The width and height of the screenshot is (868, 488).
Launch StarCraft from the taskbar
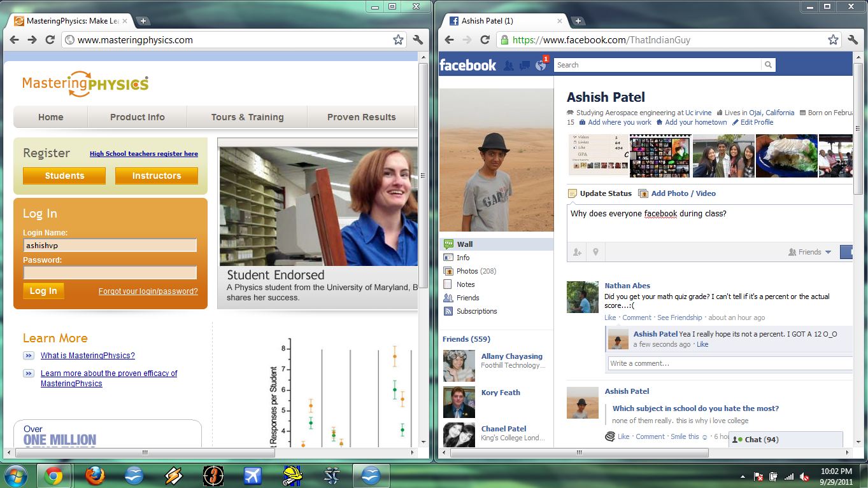click(332, 475)
